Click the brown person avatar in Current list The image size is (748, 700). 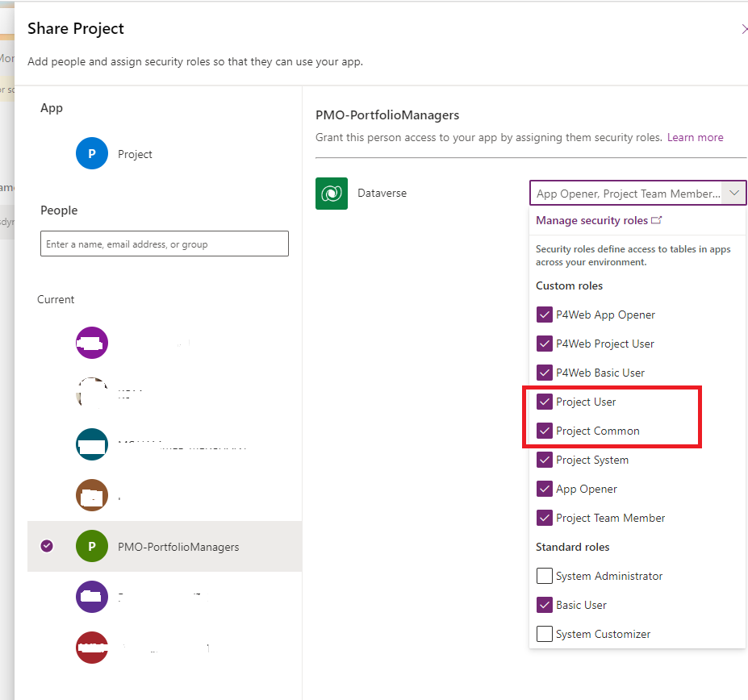pyautogui.click(x=91, y=495)
